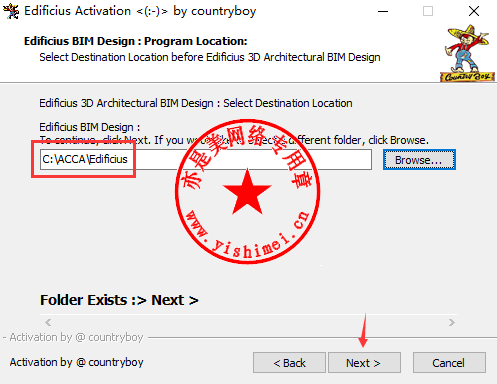Click '3D Architectural BIM Design : Select Destination Location' line
The height and width of the screenshot is (384, 497).
(196, 103)
